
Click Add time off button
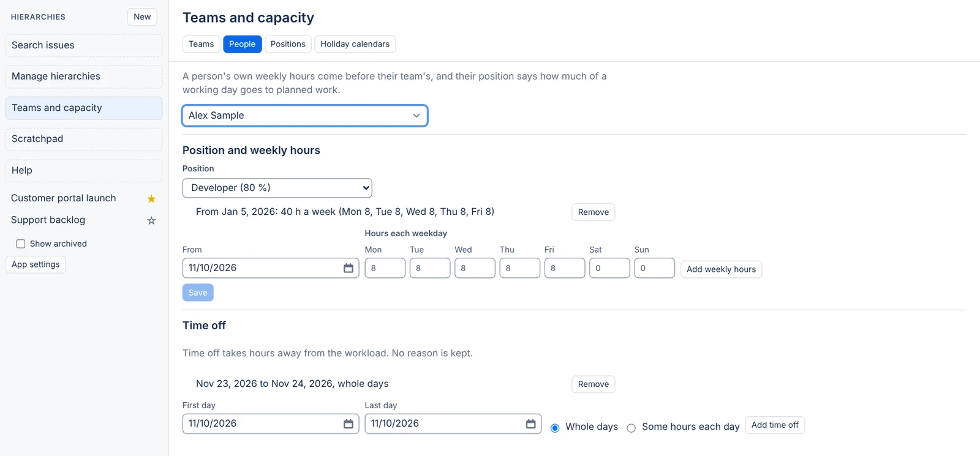pyautogui.click(x=775, y=425)
